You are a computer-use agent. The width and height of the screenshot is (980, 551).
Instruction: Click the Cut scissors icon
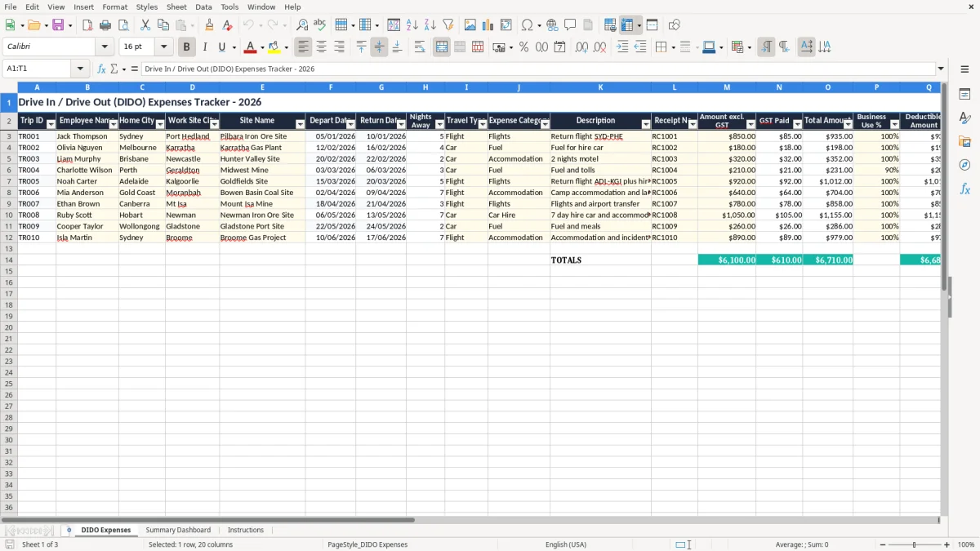coord(145,25)
